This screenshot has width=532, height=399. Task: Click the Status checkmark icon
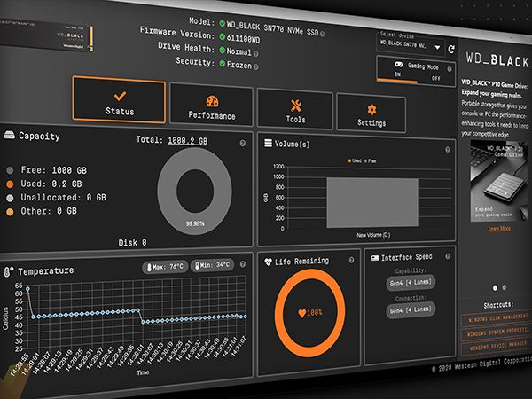point(120,96)
